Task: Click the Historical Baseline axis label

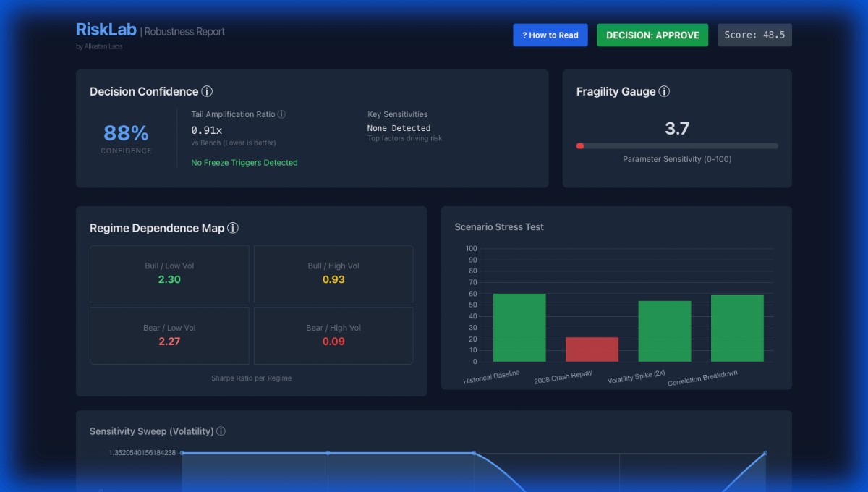Action: [491, 377]
